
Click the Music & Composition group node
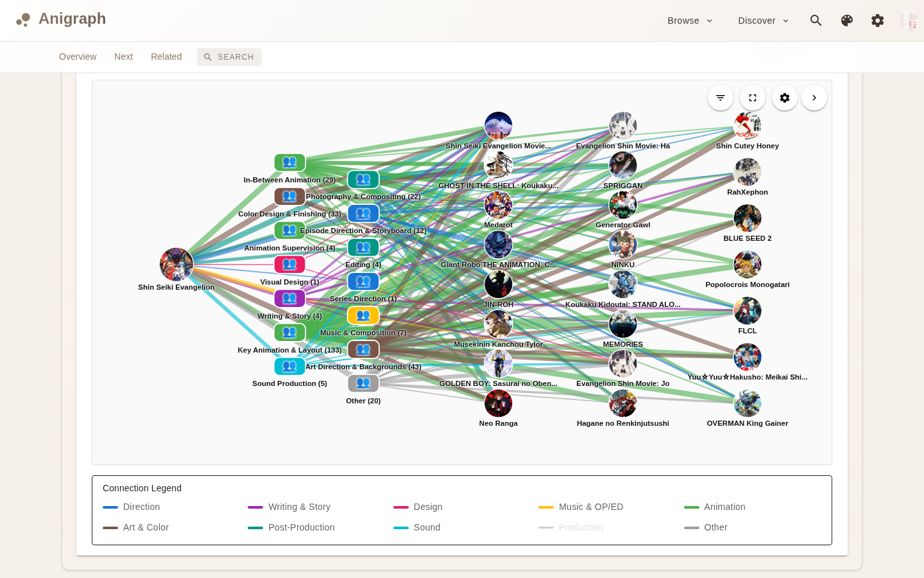click(363, 316)
